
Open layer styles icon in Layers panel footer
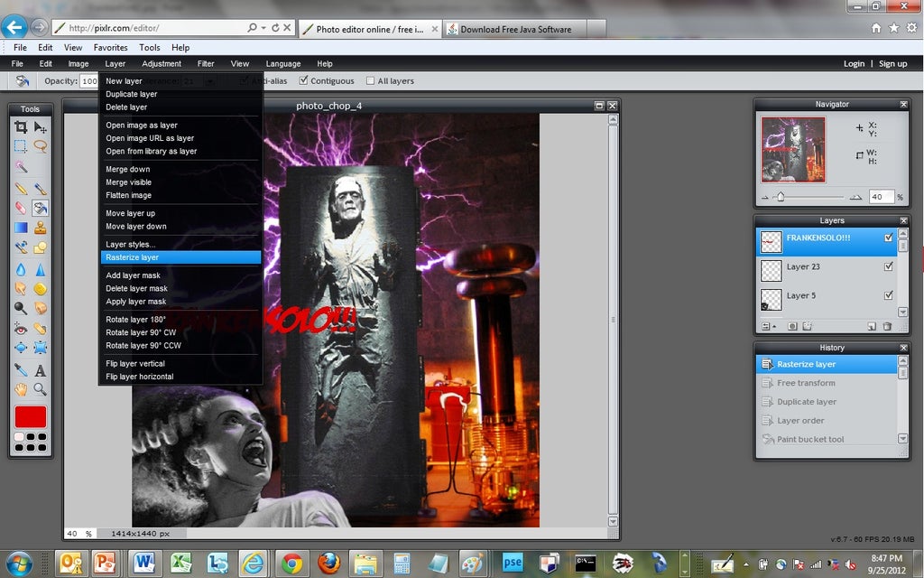coord(808,326)
